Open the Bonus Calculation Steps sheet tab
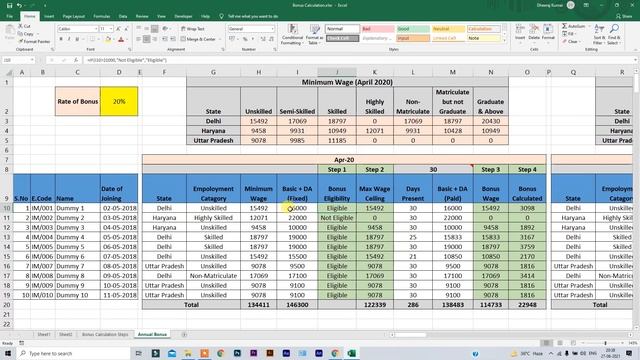Image resolution: width=640 pixels, height=360 pixels. (105, 334)
